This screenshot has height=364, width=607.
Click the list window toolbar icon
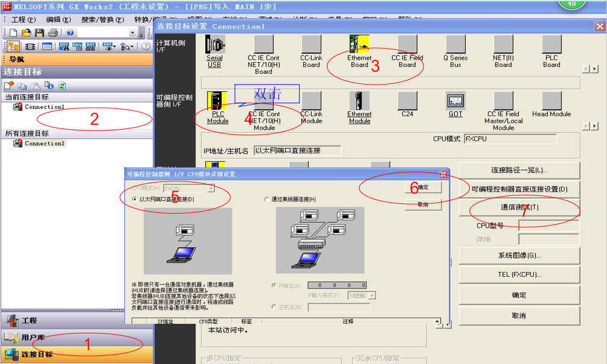47,47
